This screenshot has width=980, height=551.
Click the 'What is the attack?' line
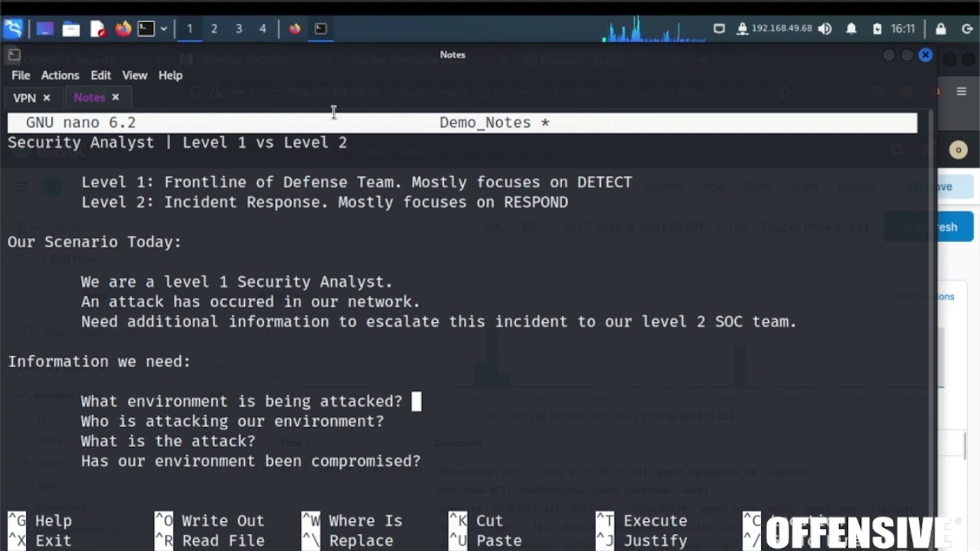[168, 441]
